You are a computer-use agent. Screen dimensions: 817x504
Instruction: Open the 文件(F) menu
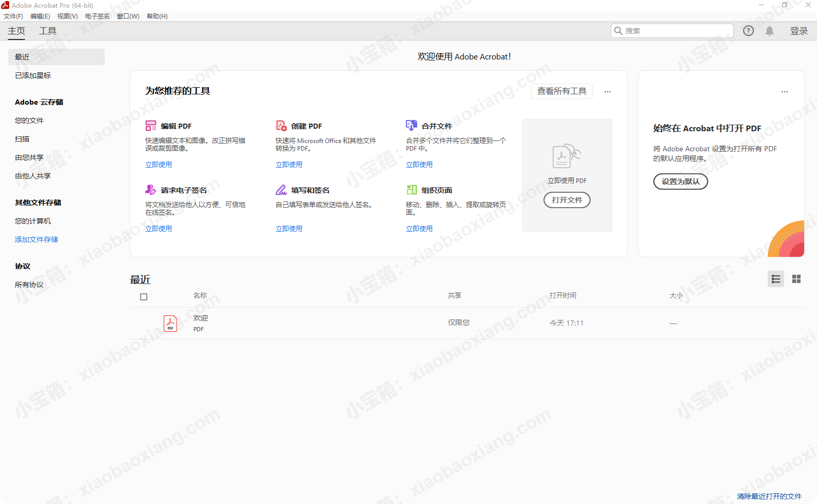tap(13, 16)
